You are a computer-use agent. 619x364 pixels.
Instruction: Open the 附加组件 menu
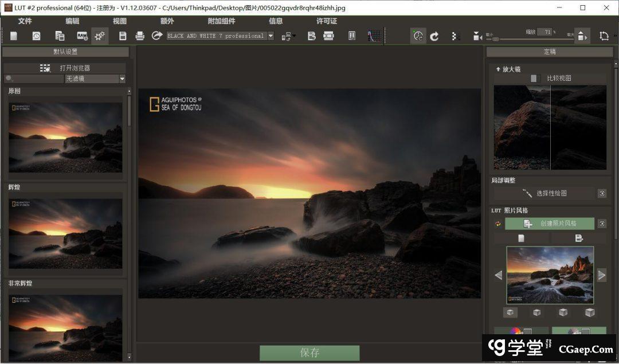click(x=221, y=21)
